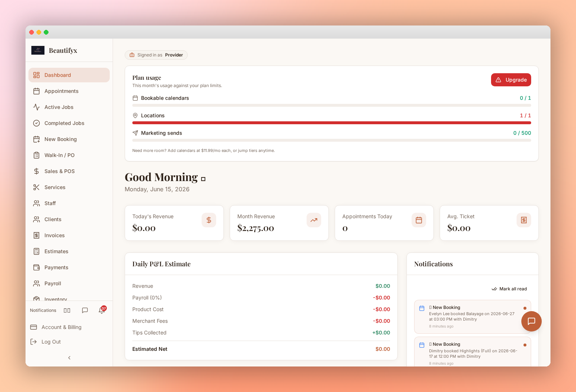This screenshot has width=576, height=392.
Task: Click Mark all read
Action: [509, 289]
